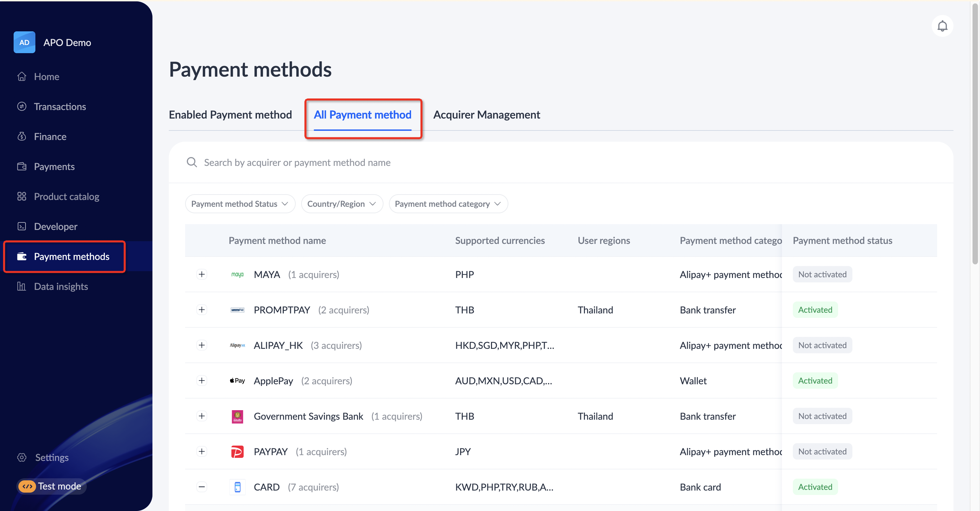The height and width of the screenshot is (511, 980).
Task: Open Data insights in sidebar
Action: (61, 287)
